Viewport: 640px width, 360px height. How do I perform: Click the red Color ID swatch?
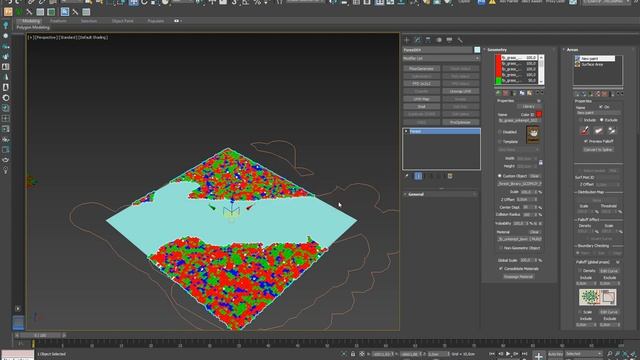(x=539, y=114)
